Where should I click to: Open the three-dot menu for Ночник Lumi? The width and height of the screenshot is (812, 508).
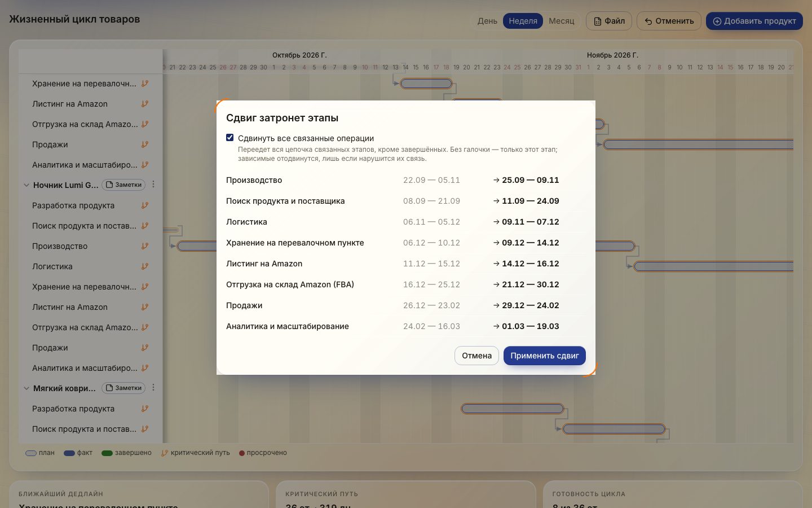(153, 185)
